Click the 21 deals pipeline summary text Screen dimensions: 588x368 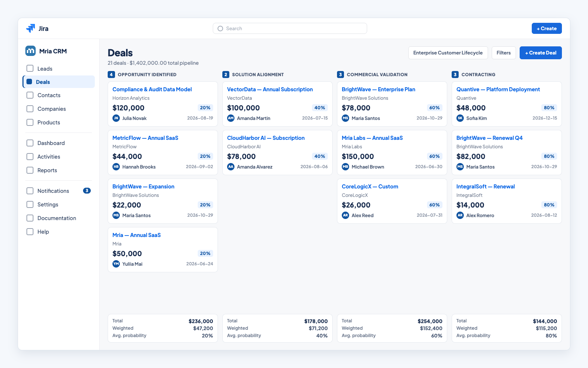click(153, 63)
